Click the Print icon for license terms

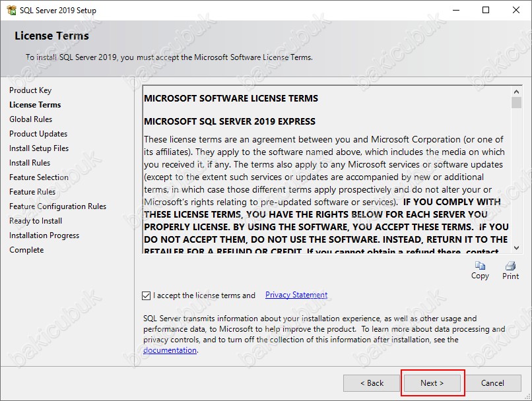pos(510,265)
